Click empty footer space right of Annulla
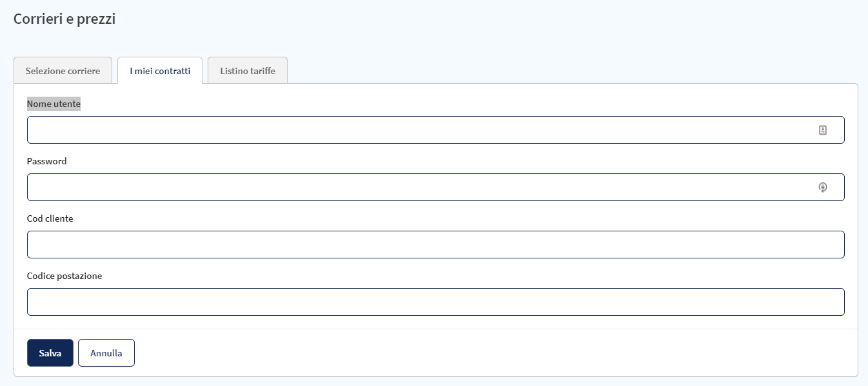868x386 pixels. 490,353
